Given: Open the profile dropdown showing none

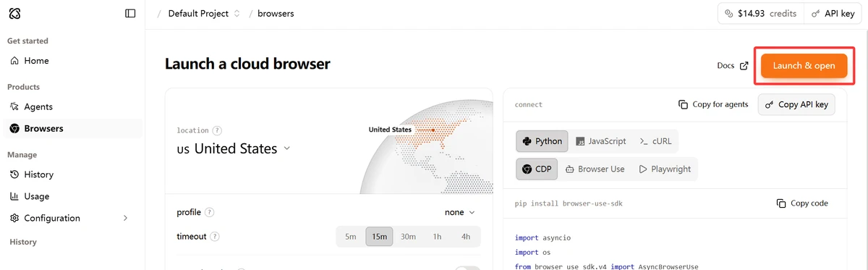Looking at the screenshot, I should tap(460, 213).
